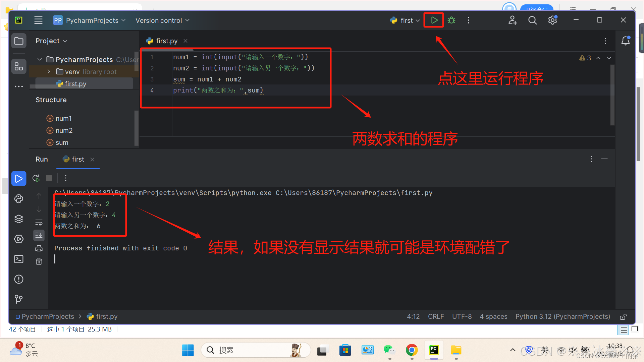Select the first tab in Run panel

click(78, 159)
